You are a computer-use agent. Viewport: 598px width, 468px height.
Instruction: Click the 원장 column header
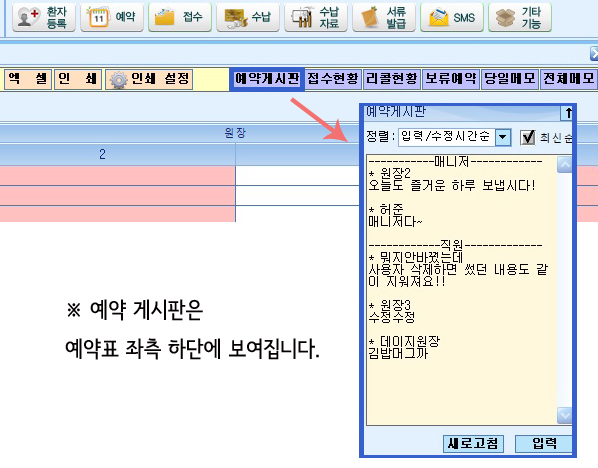(x=235, y=133)
